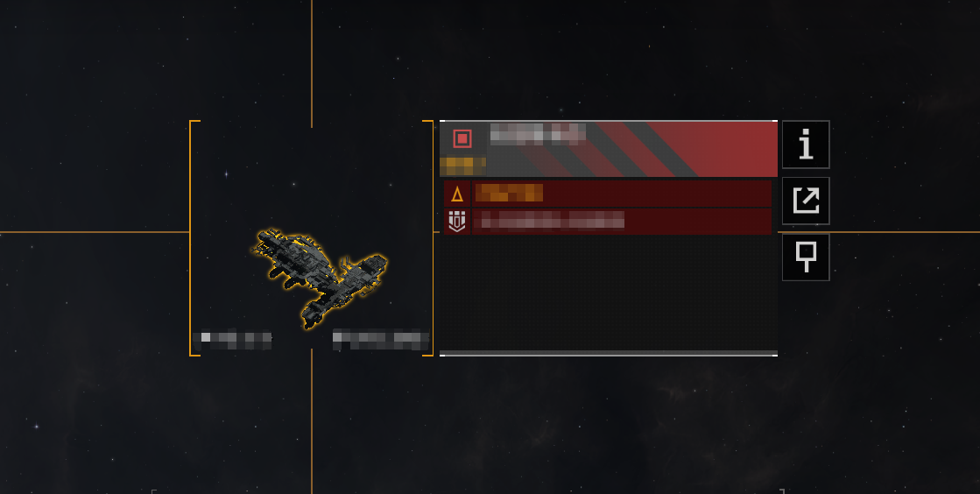Click the dark red row with the triangle

tap(608, 194)
